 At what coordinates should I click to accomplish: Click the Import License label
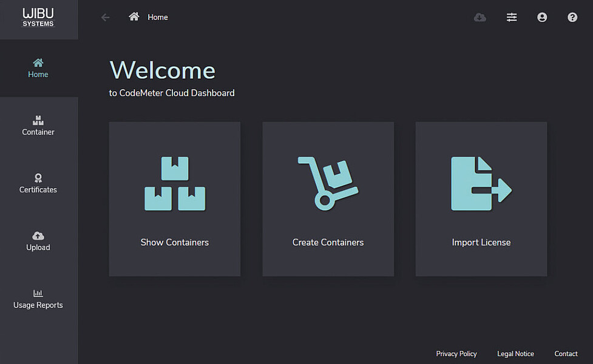pyautogui.click(x=481, y=242)
